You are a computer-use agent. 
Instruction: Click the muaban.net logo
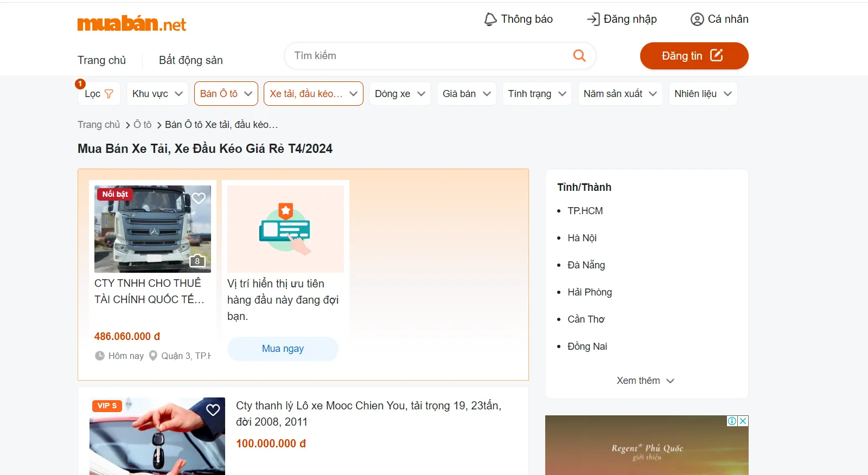point(131,23)
